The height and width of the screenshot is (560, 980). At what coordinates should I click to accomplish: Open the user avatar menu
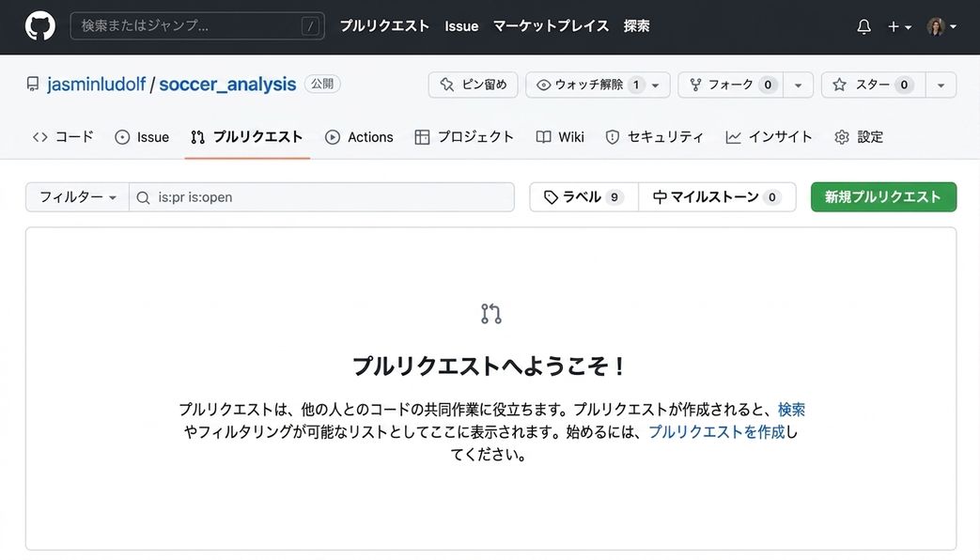click(941, 26)
